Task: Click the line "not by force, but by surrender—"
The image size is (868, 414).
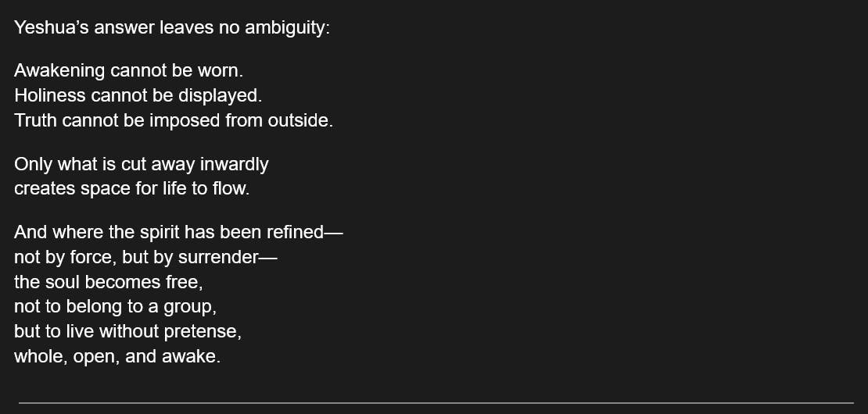Action: click(x=145, y=257)
